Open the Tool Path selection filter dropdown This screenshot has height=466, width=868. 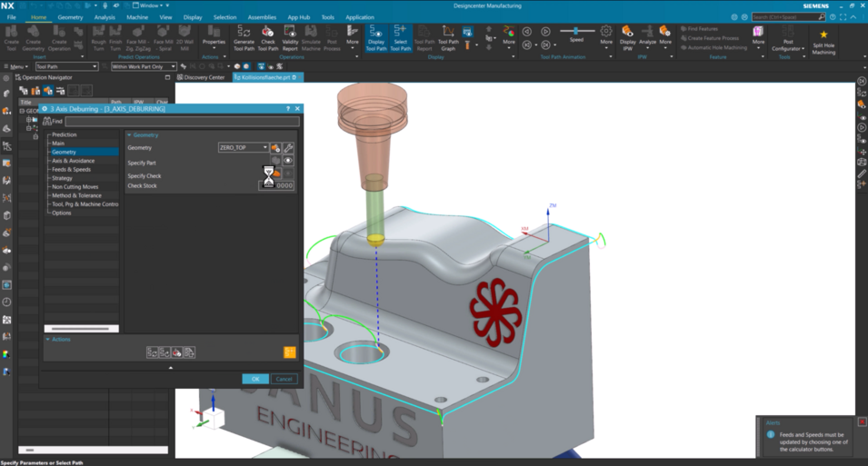66,66
